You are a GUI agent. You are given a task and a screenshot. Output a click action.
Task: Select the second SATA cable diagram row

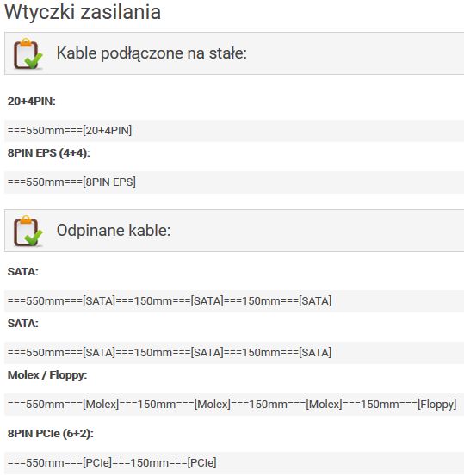(234, 352)
